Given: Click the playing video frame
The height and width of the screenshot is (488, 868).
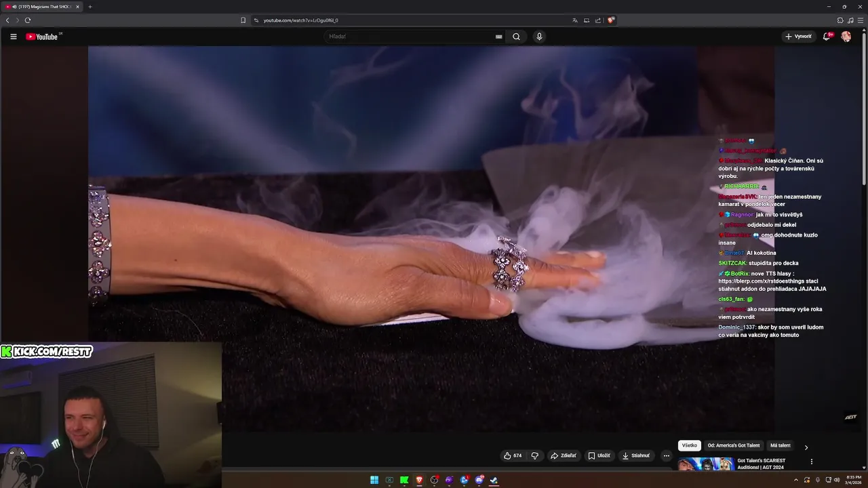Looking at the screenshot, I should 431,239.
